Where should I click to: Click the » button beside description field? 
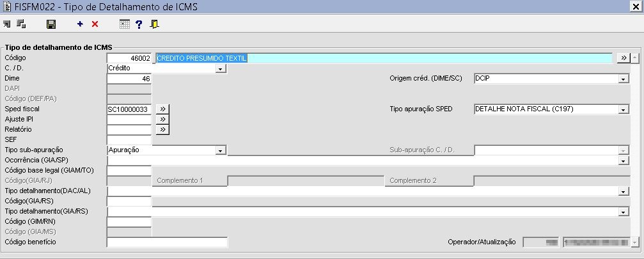point(624,58)
